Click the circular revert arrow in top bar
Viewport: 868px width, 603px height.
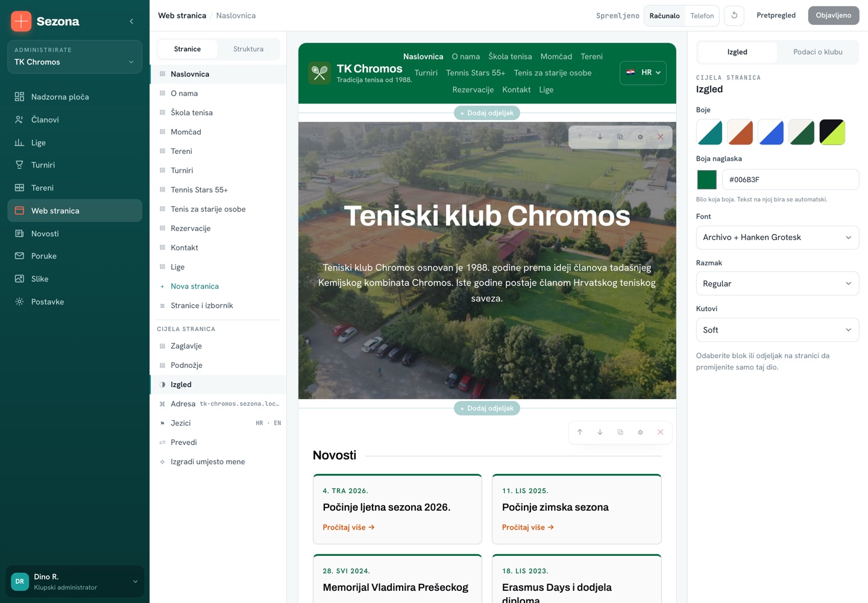click(x=734, y=16)
